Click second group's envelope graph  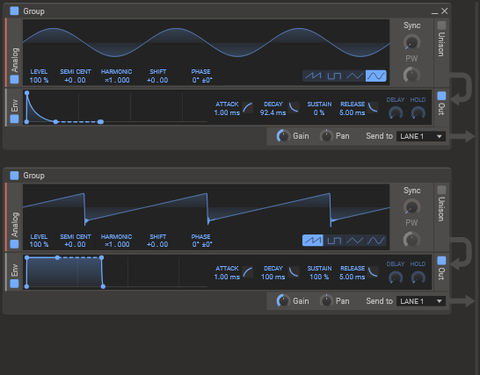tap(115, 272)
